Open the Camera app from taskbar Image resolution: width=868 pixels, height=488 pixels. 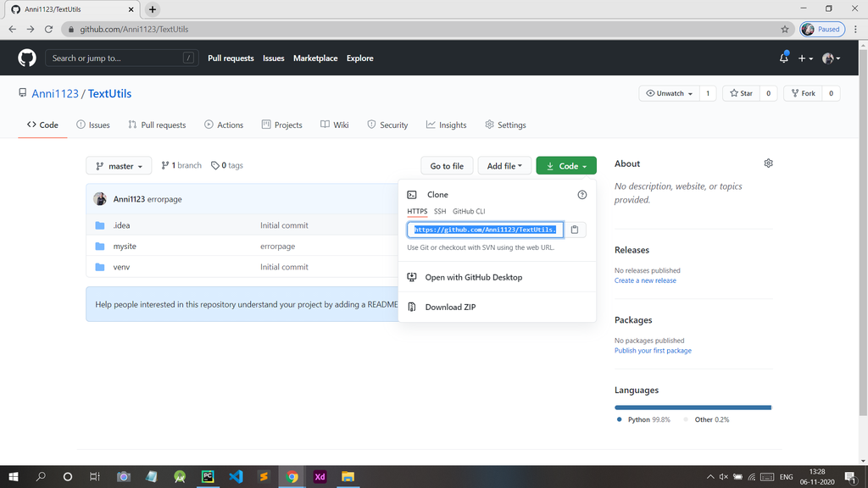point(124,476)
